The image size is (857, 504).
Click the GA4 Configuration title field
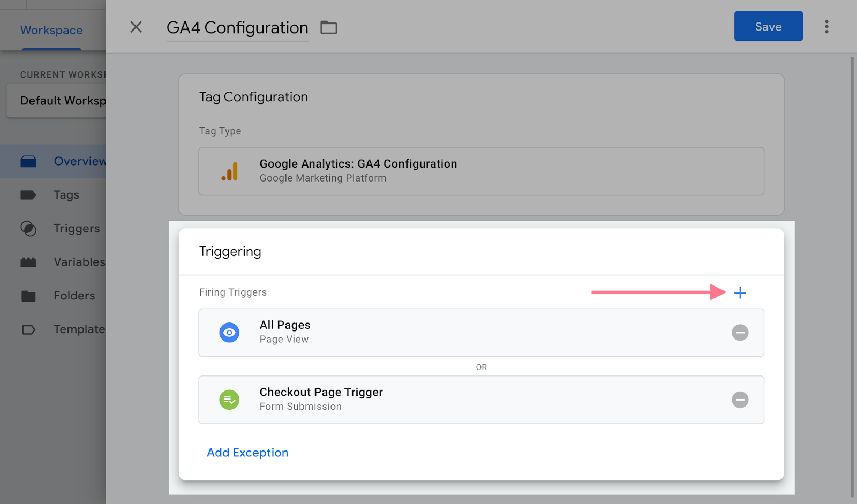tap(237, 27)
